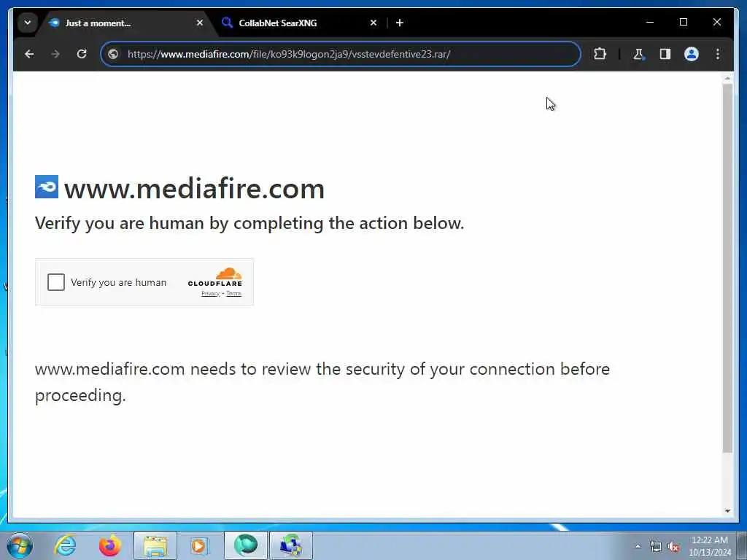Open the Windows Start menu

pos(19,545)
